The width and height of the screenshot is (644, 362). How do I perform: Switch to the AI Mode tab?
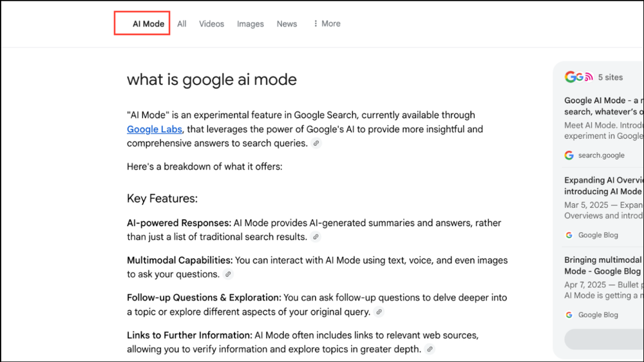[x=148, y=24]
